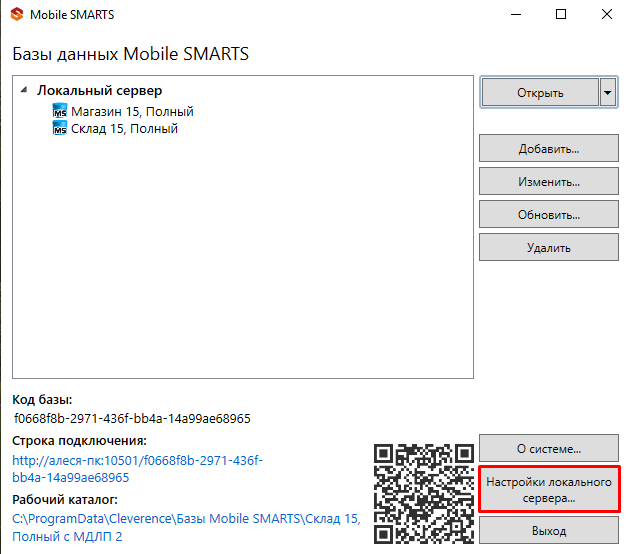The image size is (627, 554).
Task: Click the Удалить button
Action: (549, 248)
